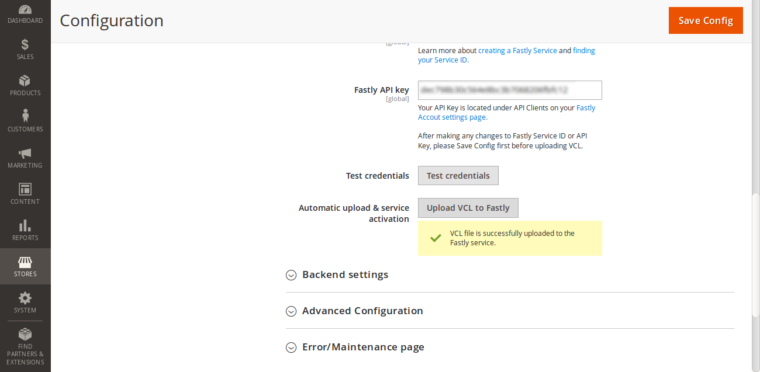Open the Reports bar chart icon

point(25,225)
